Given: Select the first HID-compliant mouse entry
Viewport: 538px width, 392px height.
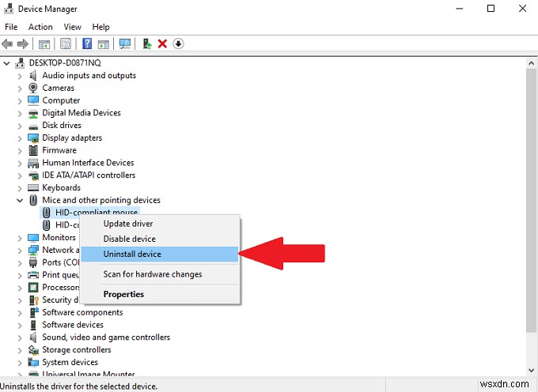Looking at the screenshot, I should 90,213.
